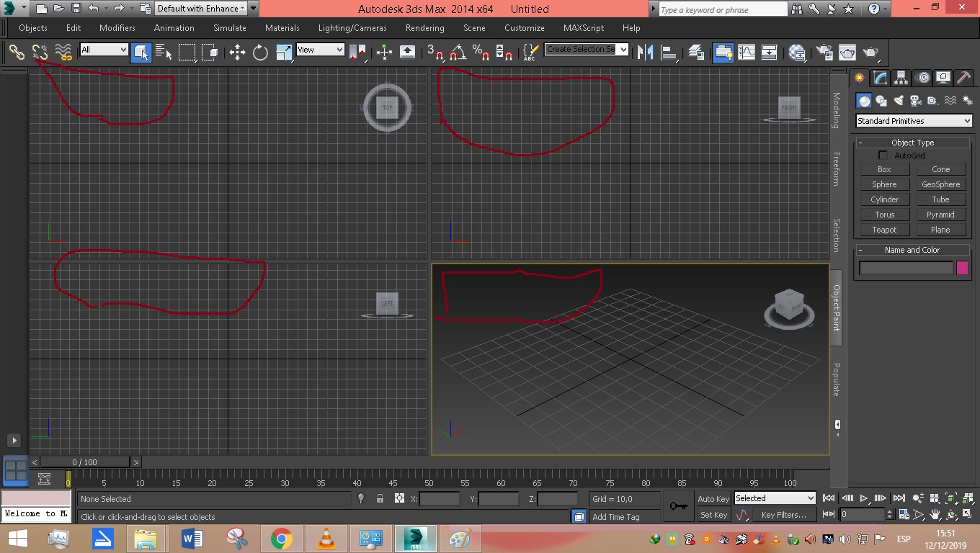Screen dimensions: 980x553
Task: Open the Curve Editor
Action: click(747, 52)
